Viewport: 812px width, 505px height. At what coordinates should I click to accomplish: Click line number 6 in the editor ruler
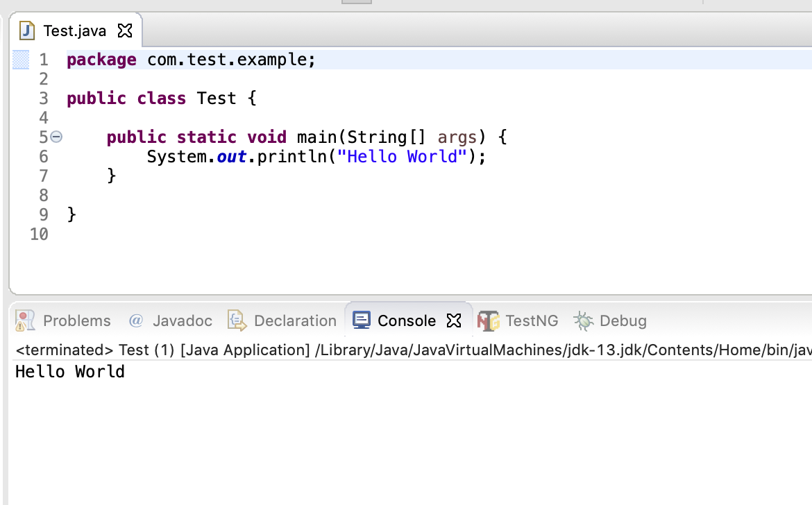[x=43, y=156]
